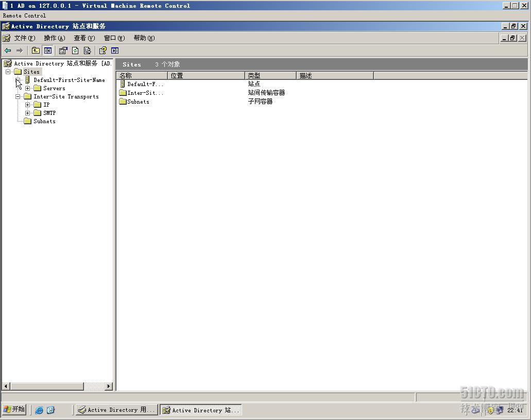Click the 开始 Start button
Screen dimensions: 531x420
[x=14, y=410]
